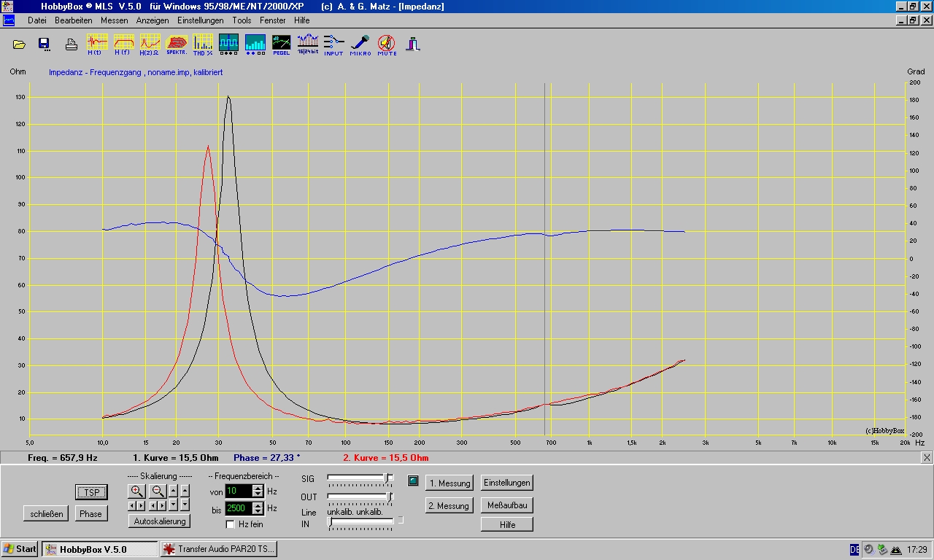Viewport: 934px width, 560px height.
Task: Open the INPUT selector icon
Action: [334, 44]
